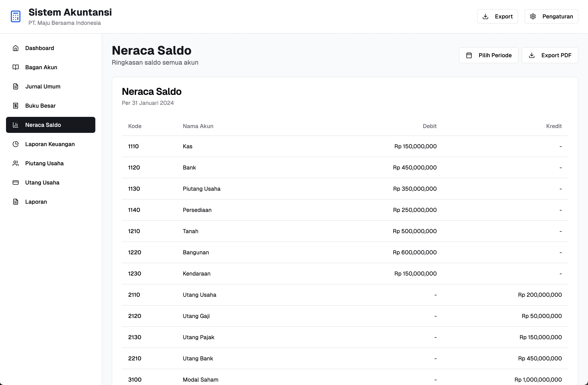Viewport: 588px width, 385px height.
Task: Click the Bangunan account name
Action: (196, 253)
